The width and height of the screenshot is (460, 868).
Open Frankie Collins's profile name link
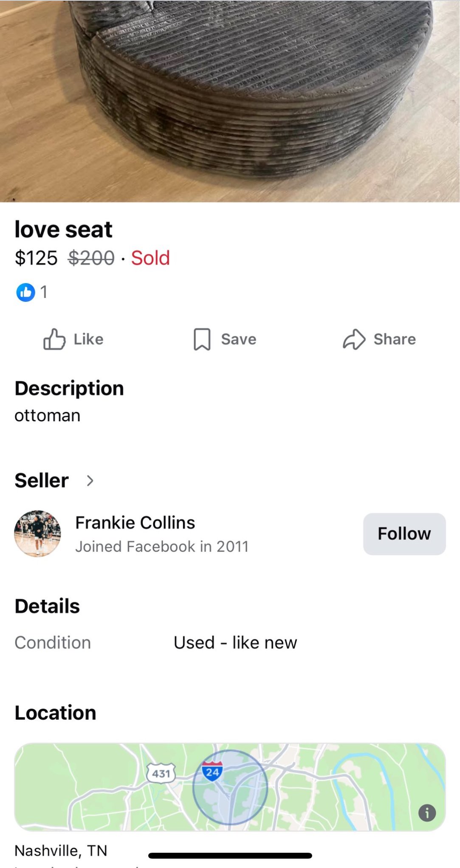coord(135,522)
